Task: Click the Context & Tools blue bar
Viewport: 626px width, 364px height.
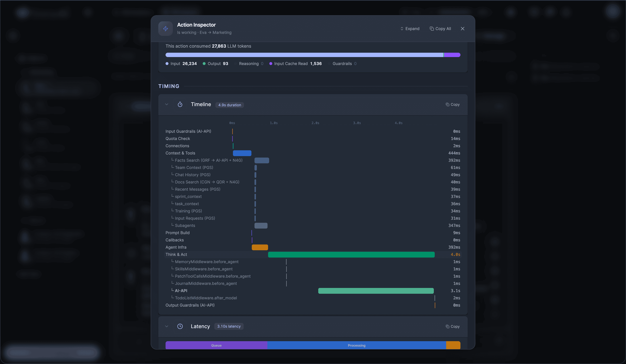Action: [242, 153]
